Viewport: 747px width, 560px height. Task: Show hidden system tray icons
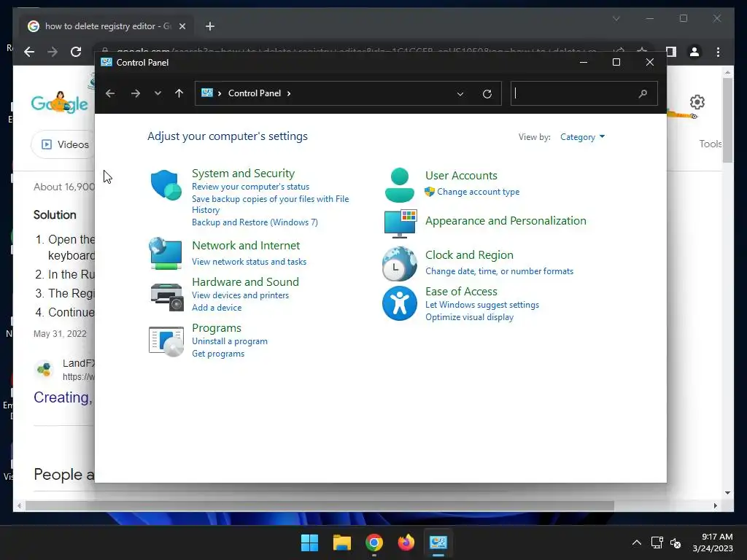click(x=636, y=542)
